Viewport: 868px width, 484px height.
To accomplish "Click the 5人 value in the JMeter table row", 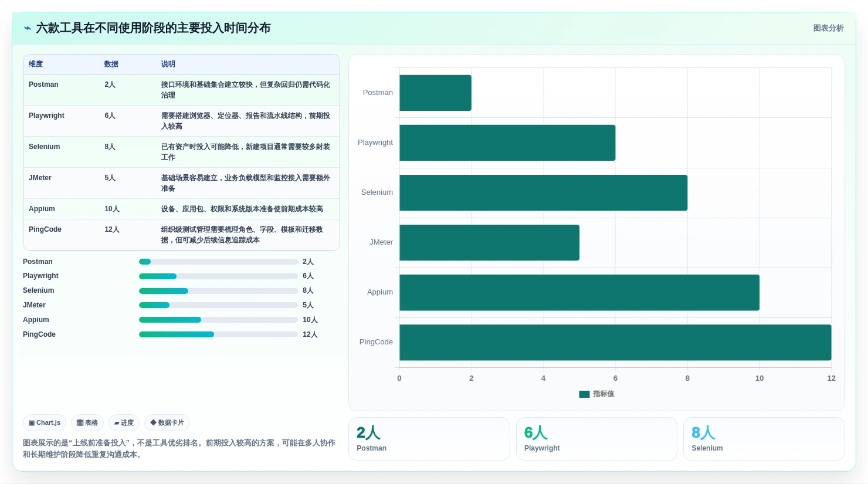I will (110, 178).
